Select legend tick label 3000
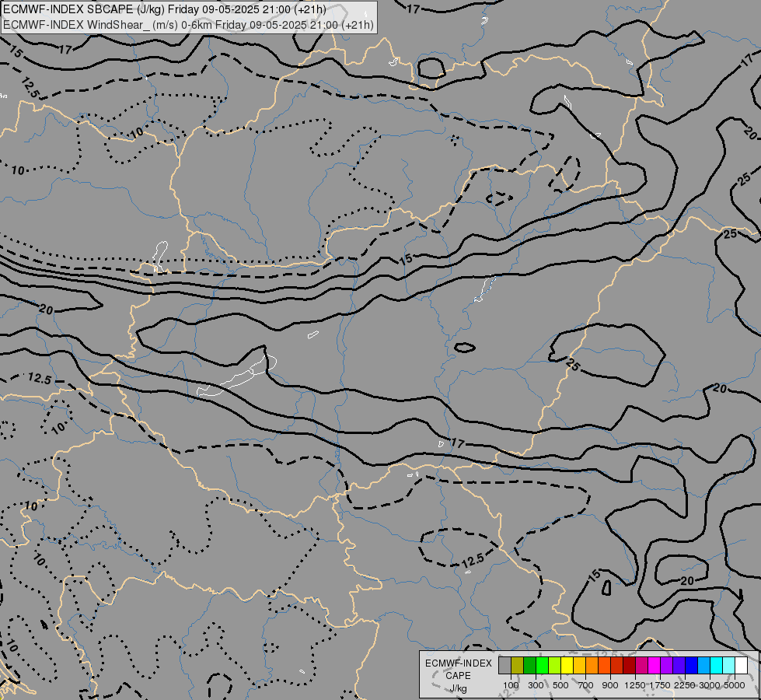The width and height of the screenshot is (761, 700). click(709, 685)
